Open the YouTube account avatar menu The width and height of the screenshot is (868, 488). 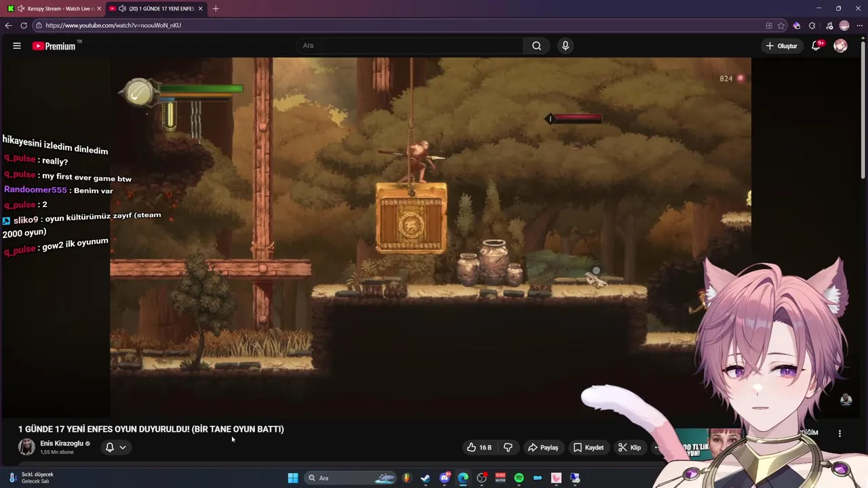840,45
